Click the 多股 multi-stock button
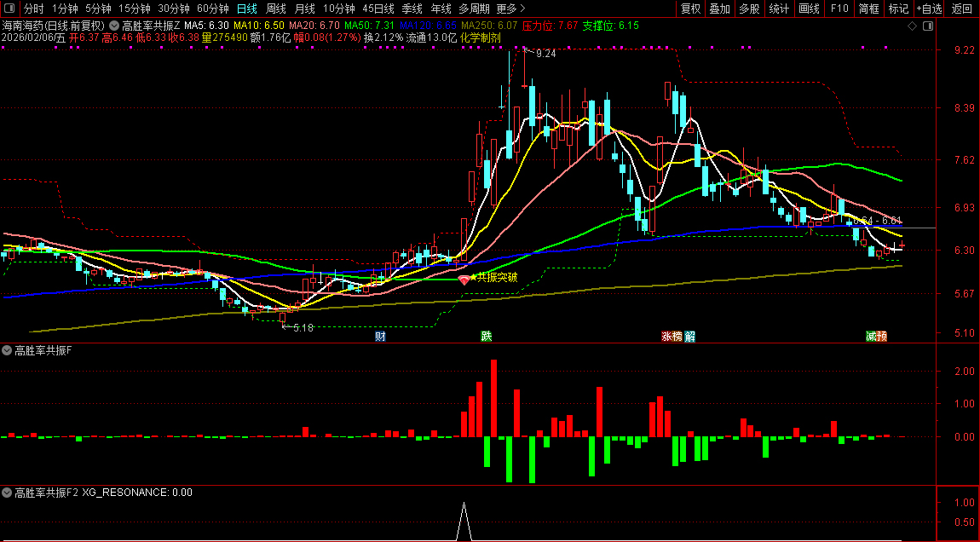 tap(749, 9)
